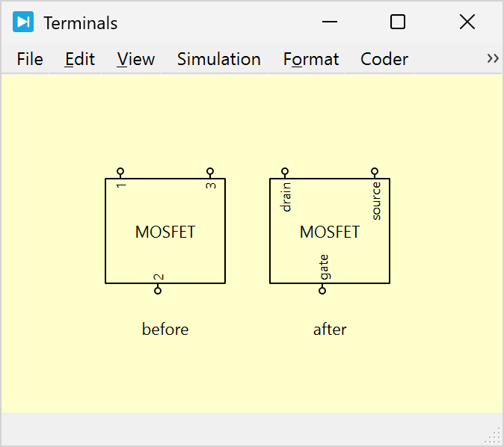
Task: Click terminal 1 port on before block
Action: pyautogui.click(x=120, y=171)
